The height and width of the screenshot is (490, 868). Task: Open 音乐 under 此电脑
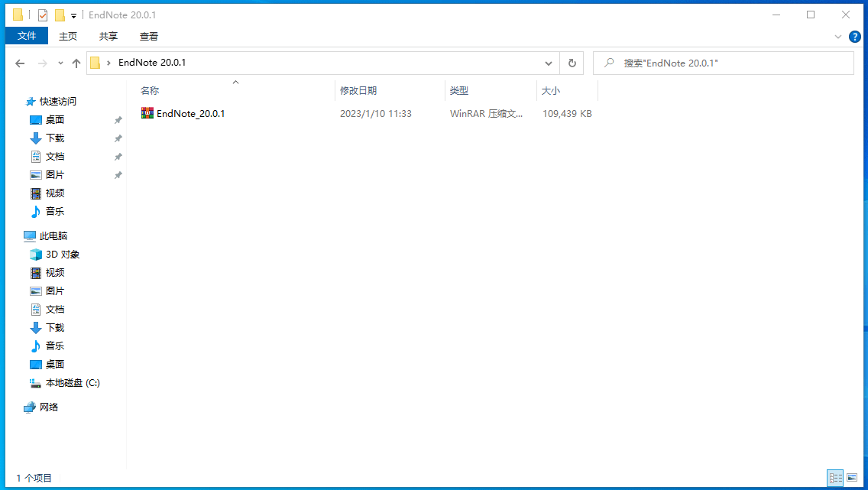tap(55, 346)
